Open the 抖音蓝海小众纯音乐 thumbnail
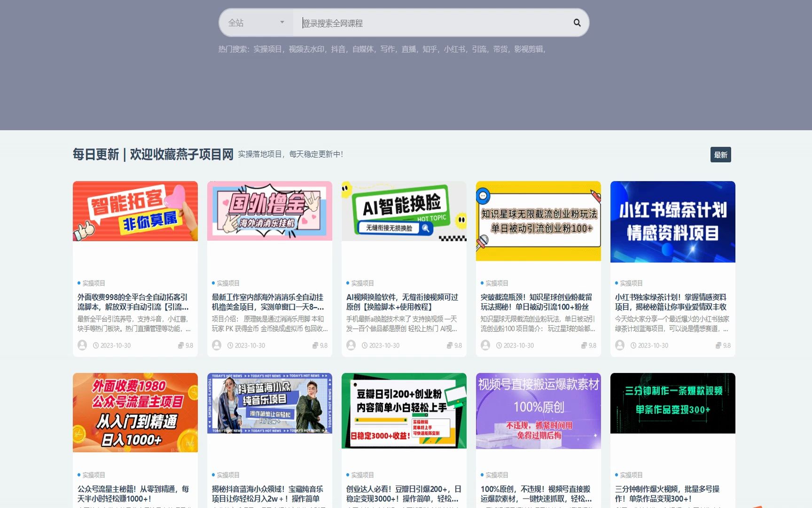This screenshot has width=812, height=508. coord(270,403)
